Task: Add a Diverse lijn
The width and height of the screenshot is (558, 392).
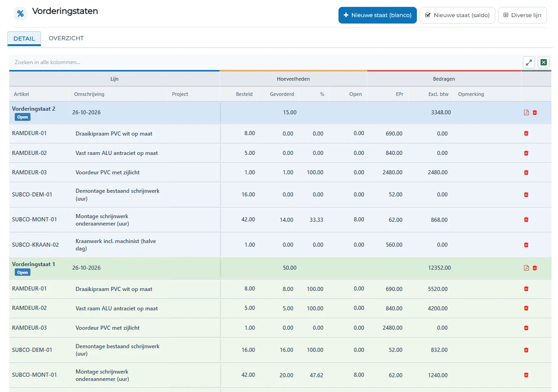Action: pos(522,15)
